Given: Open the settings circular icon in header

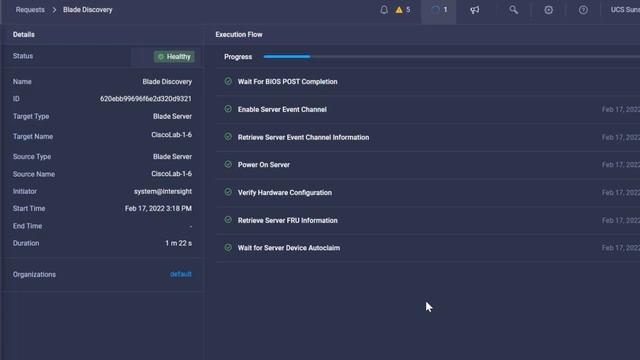Looking at the screenshot, I should 549,10.
